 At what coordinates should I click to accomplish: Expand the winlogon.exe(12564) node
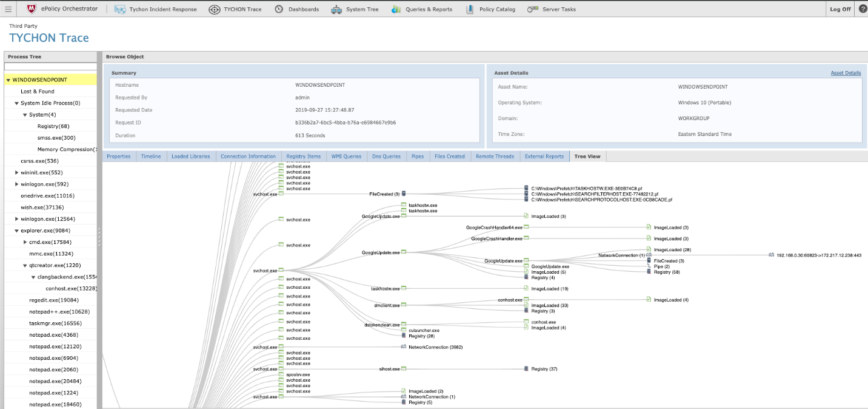point(17,219)
